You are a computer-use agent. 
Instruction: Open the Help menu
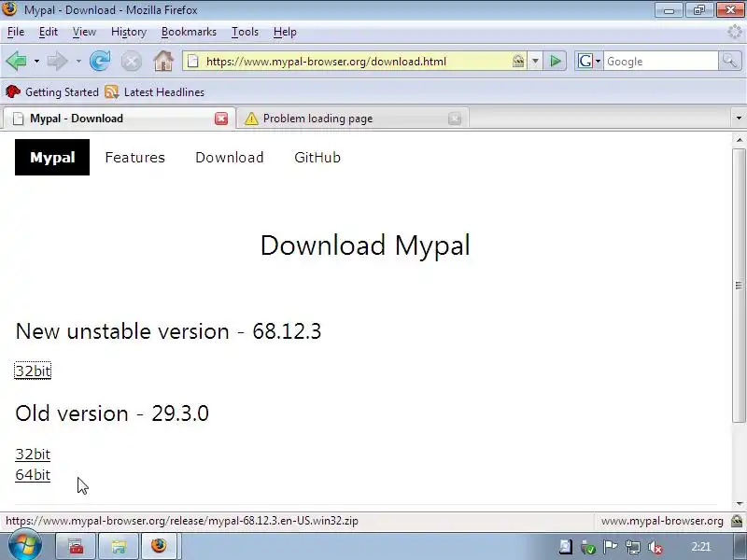(285, 32)
